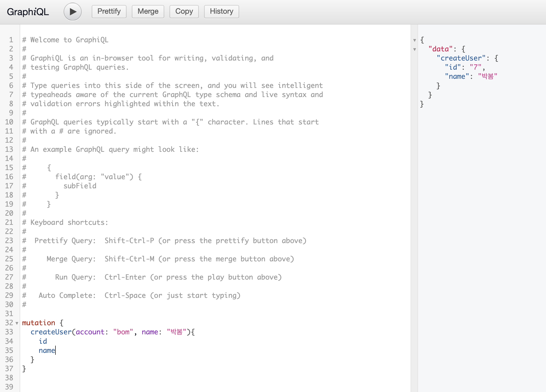Click line number 1 in the gutter
Viewport: 546px width, 392px height.
click(x=11, y=40)
